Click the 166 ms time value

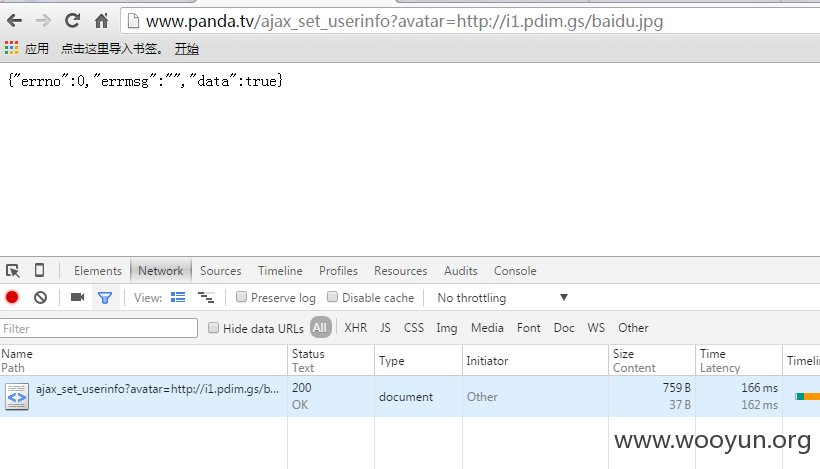pyautogui.click(x=759, y=388)
